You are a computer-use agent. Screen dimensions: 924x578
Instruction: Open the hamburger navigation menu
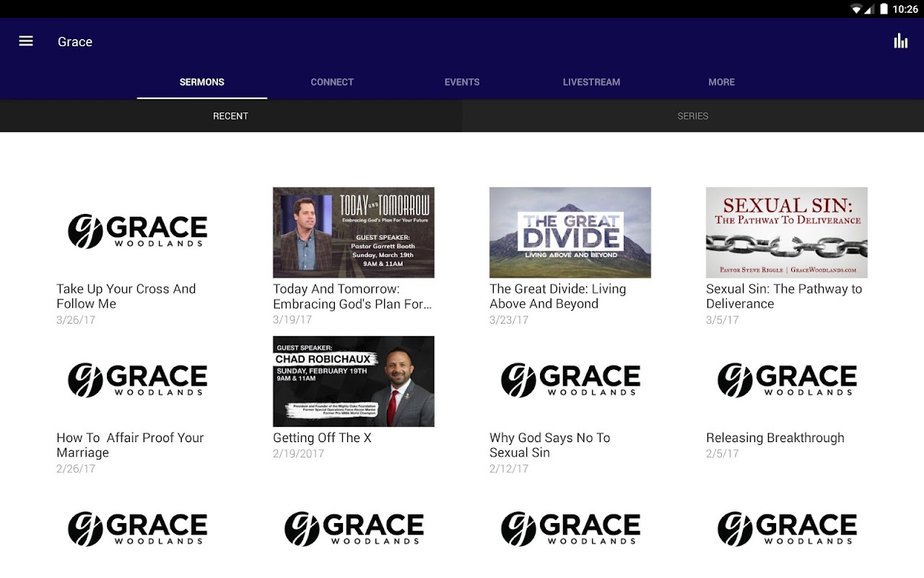(26, 41)
